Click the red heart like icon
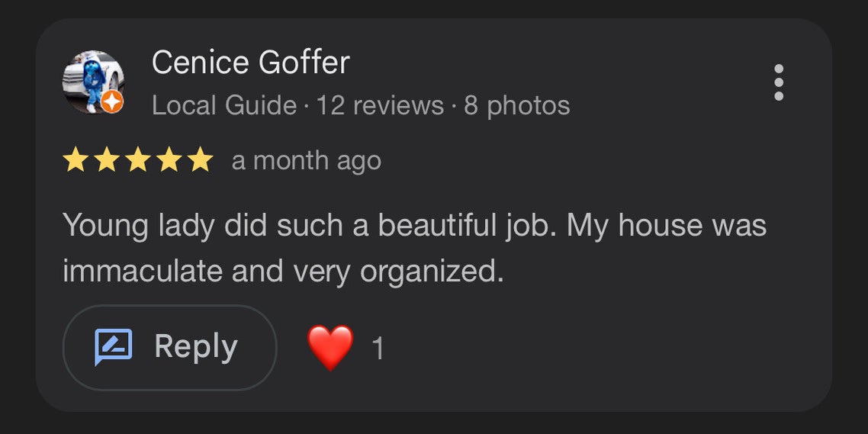Viewport: 868px width, 434px height. (x=330, y=347)
